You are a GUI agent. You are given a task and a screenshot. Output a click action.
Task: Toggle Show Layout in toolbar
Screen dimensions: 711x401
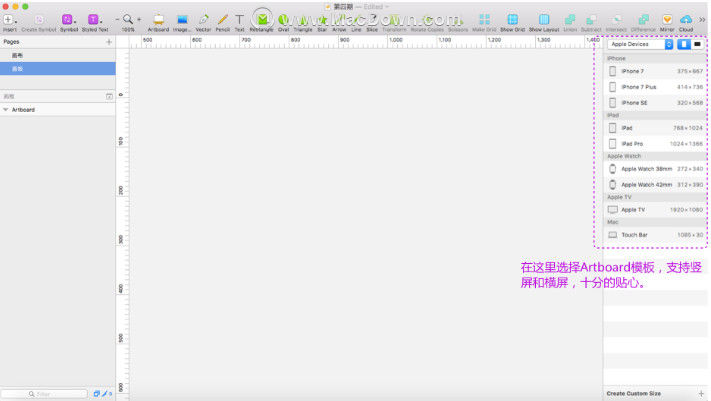click(x=544, y=22)
